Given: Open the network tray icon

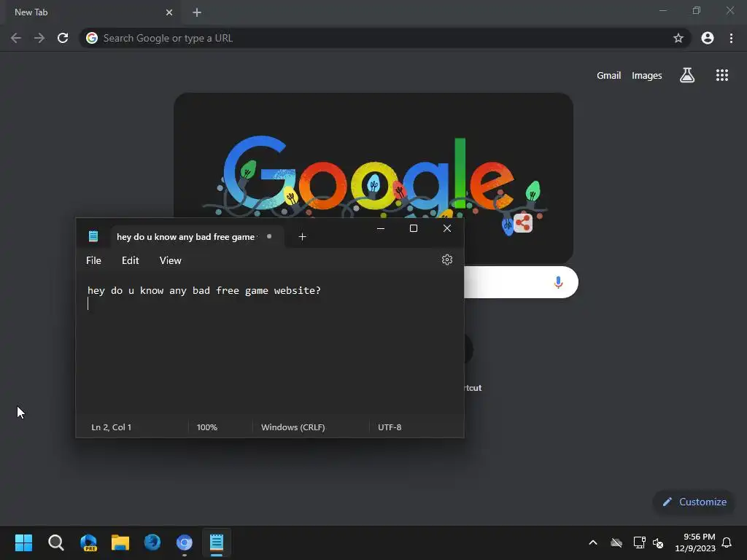Looking at the screenshot, I should click(x=639, y=542).
